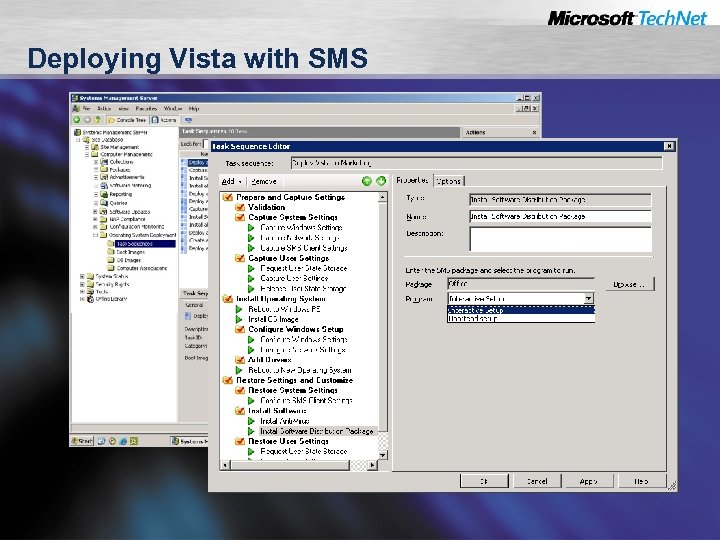Click the horizontal scrollbar right arrow in step list

tap(372, 465)
